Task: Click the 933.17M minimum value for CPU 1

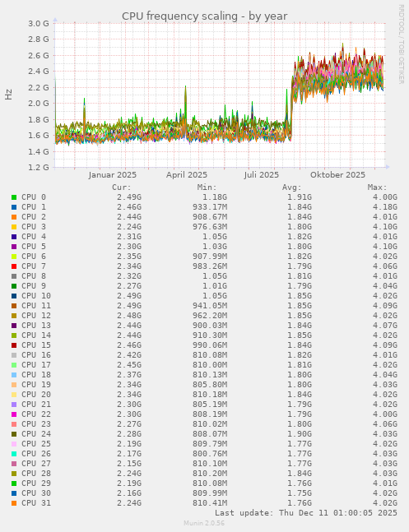Action: click(x=210, y=207)
